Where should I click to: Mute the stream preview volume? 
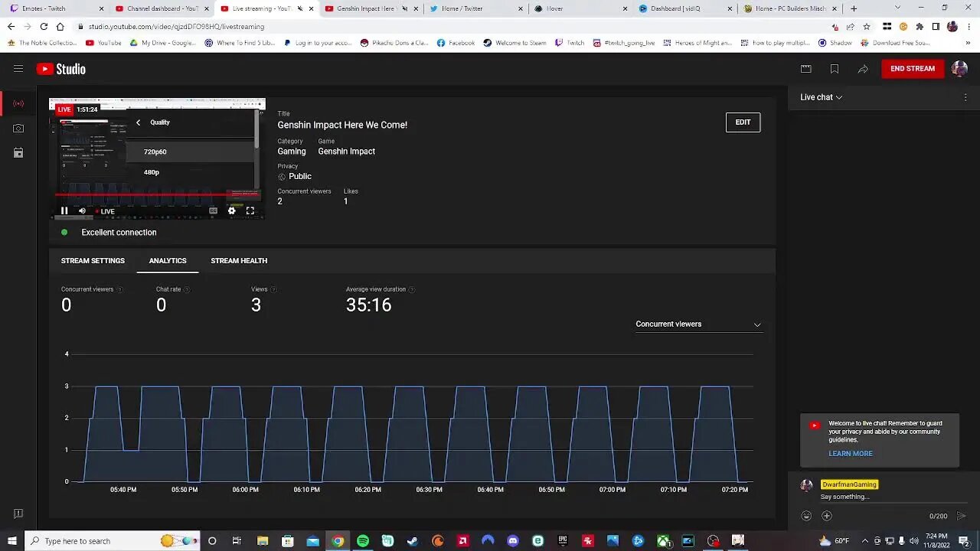coord(82,211)
